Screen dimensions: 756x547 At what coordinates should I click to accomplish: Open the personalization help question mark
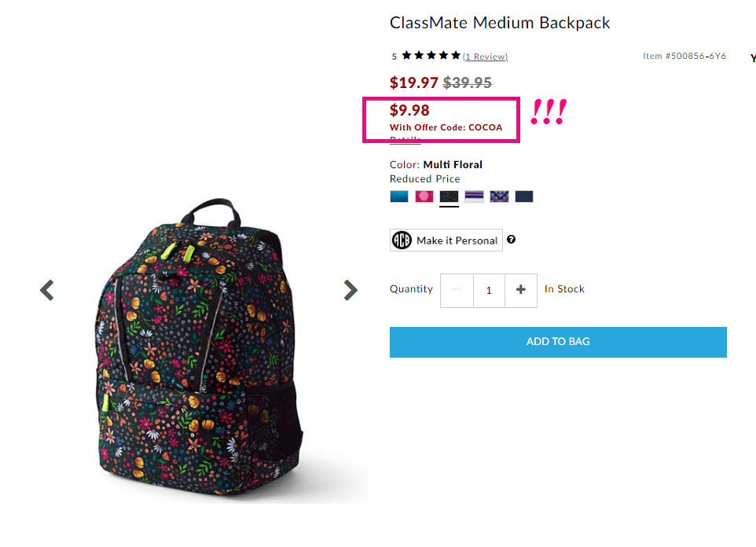pyautogui.click(x=511, y=239)
